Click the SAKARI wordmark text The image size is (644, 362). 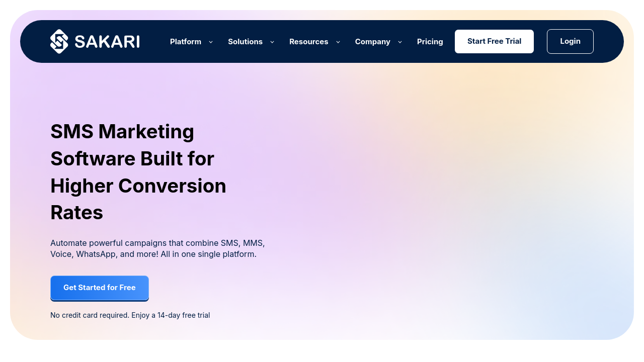pos(107,42)
